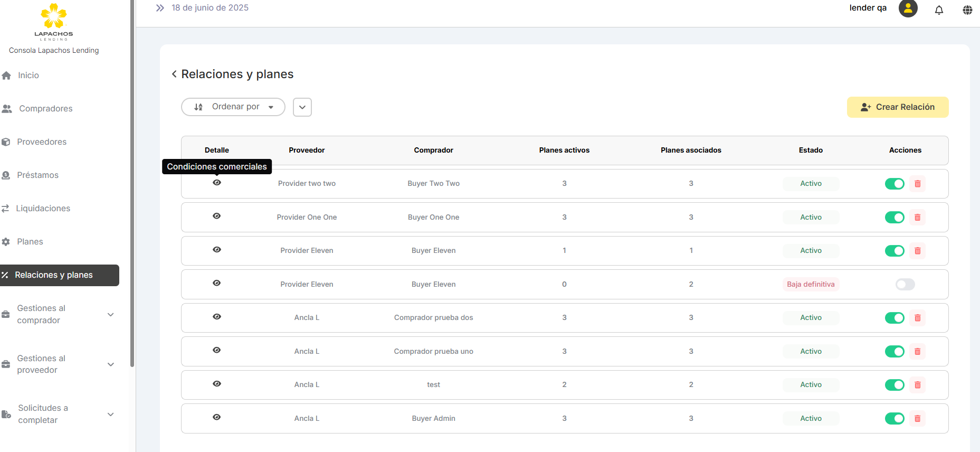Disable the toggle for Provider two two
This screenshot has width=980, height=452.
point(895,184)
